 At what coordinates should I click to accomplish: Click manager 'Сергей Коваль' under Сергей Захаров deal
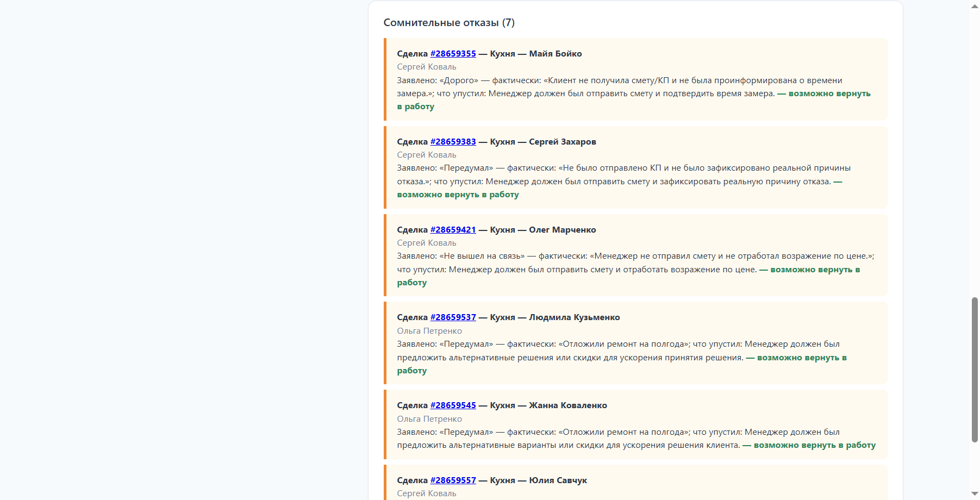427,155
